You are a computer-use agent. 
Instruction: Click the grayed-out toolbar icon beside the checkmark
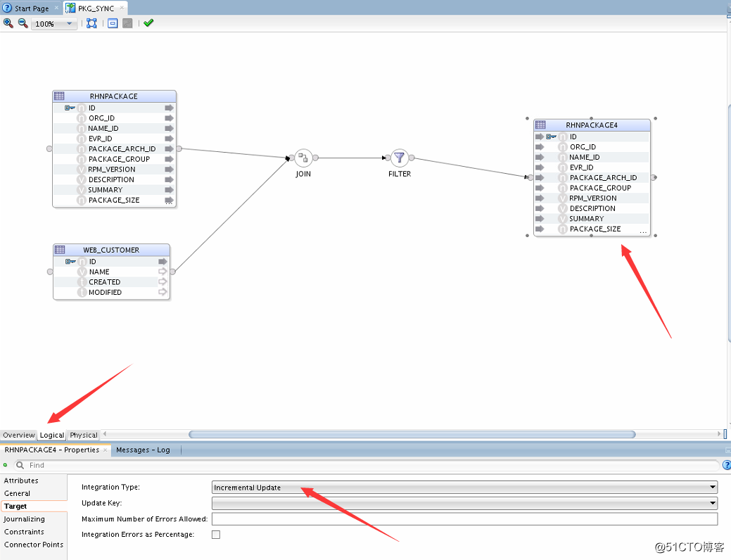tap(127, 23)
